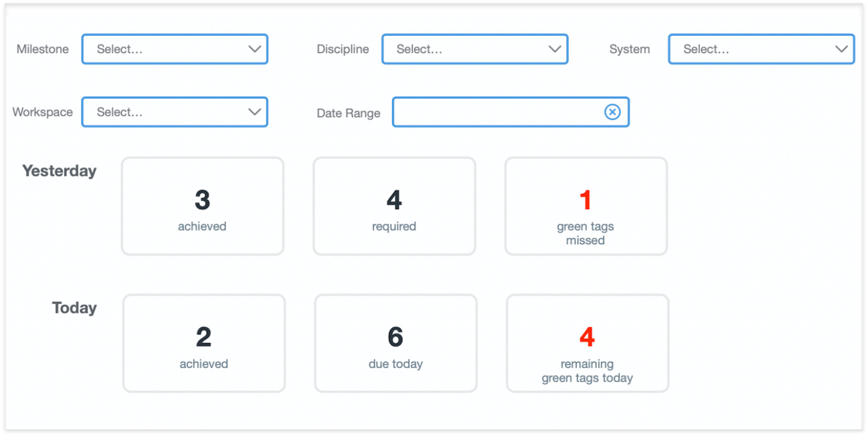868x436 pixels.
Task: Open the Workspace dropdown
Action: 175,112
